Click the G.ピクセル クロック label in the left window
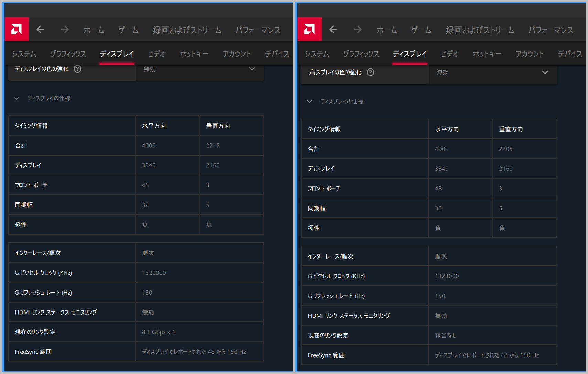Viewport: 588px width, 374px height. 43,273
